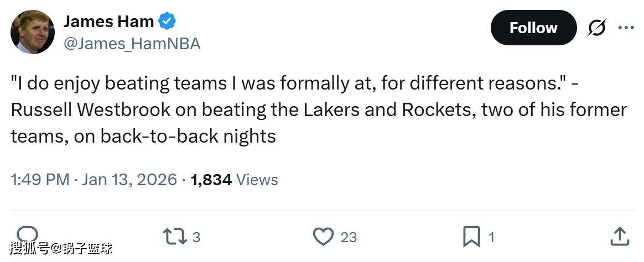Viewport: 644px width, 262px height.
Task: Bookmark this tweet with the bookmark icon
Action: point(471,237)
